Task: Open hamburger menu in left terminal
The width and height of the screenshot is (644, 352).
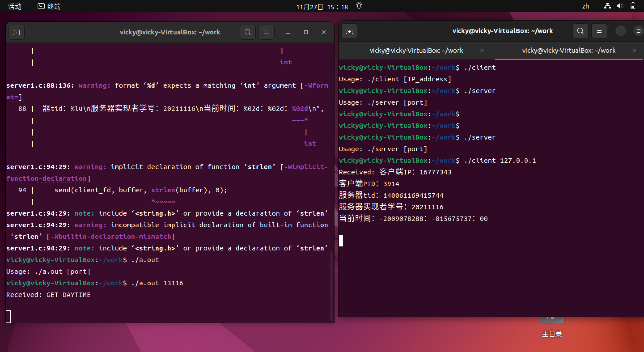Action: 267,32
